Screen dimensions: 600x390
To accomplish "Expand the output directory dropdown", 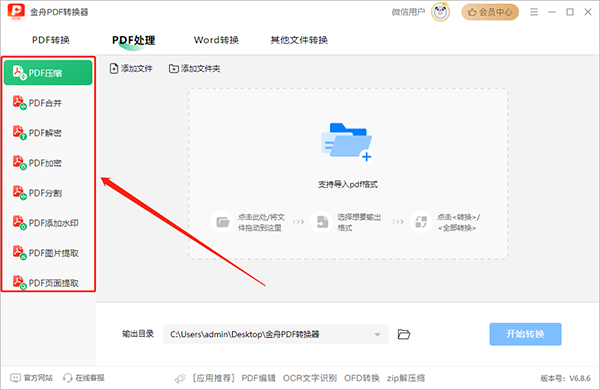I will coord(377,335).
